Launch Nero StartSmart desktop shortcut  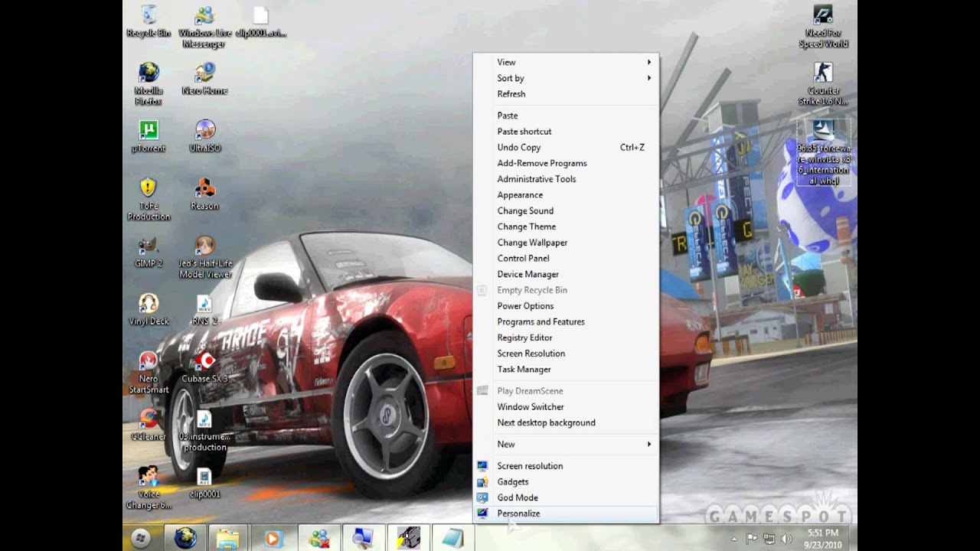pos(149,372)
